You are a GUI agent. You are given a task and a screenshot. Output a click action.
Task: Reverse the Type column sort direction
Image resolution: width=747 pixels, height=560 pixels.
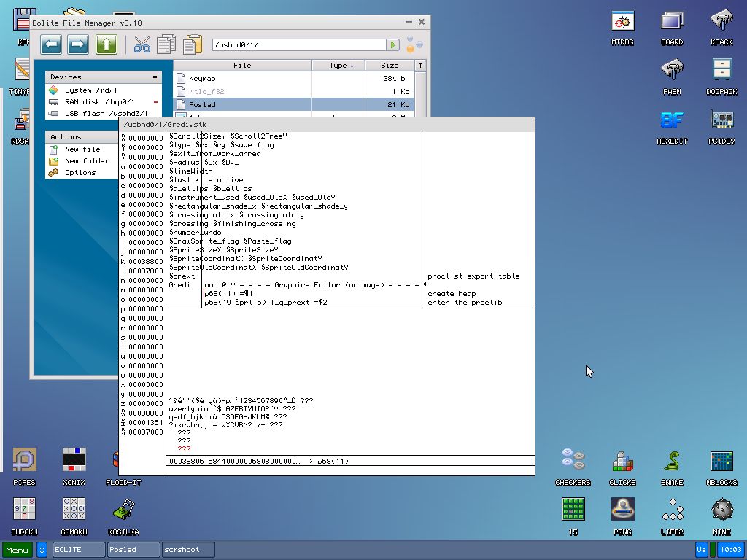tap(338, 65)
